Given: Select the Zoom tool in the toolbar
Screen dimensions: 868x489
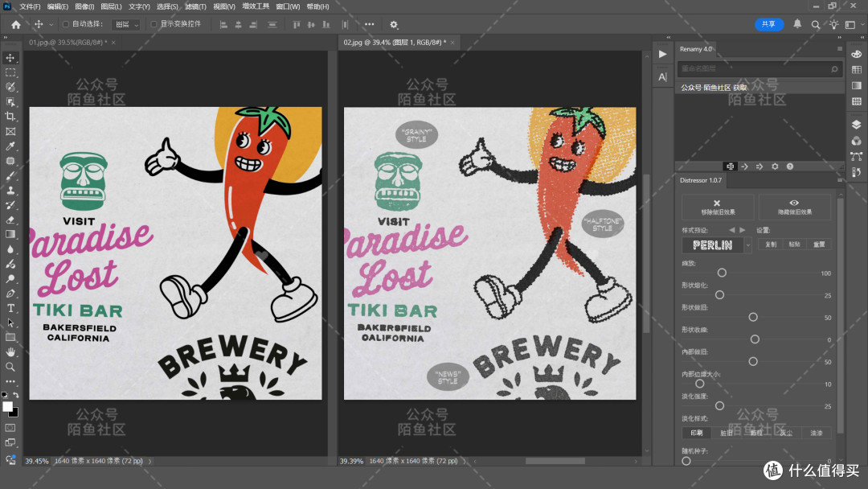Looking at the screenshot, I should point(10,367).
